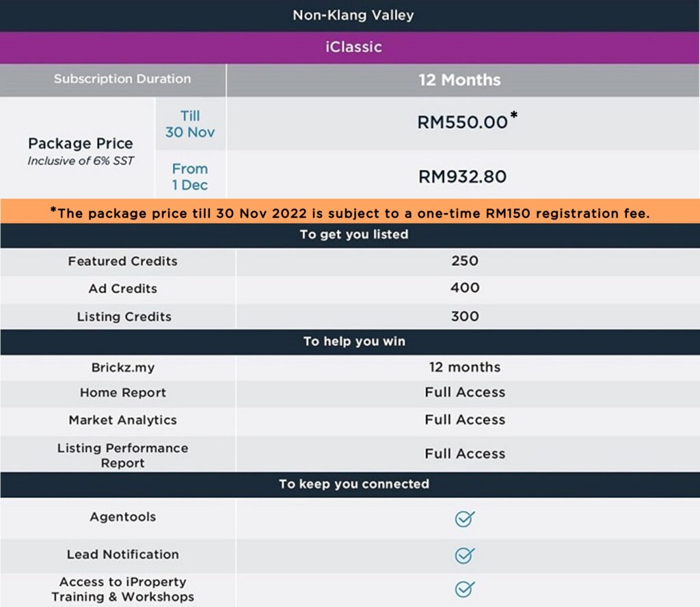700x607 pixels.
Task: Click the Lead Notification checkmark icon
Action: tap(464, 555)
